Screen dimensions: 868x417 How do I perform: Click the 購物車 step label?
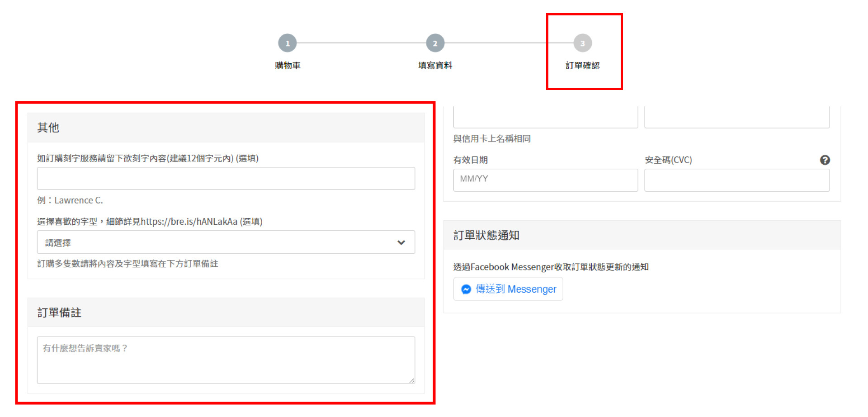pos(288,66)
